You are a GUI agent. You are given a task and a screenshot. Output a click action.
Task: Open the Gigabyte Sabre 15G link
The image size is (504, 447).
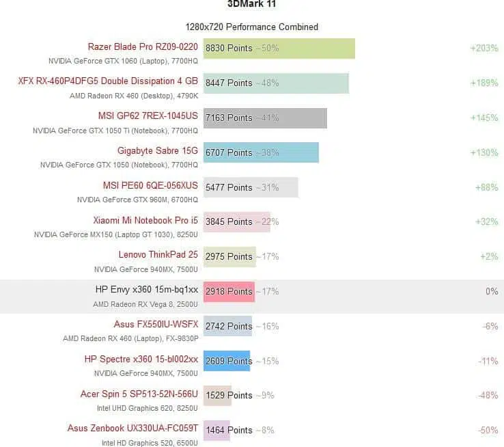point(158,150)
